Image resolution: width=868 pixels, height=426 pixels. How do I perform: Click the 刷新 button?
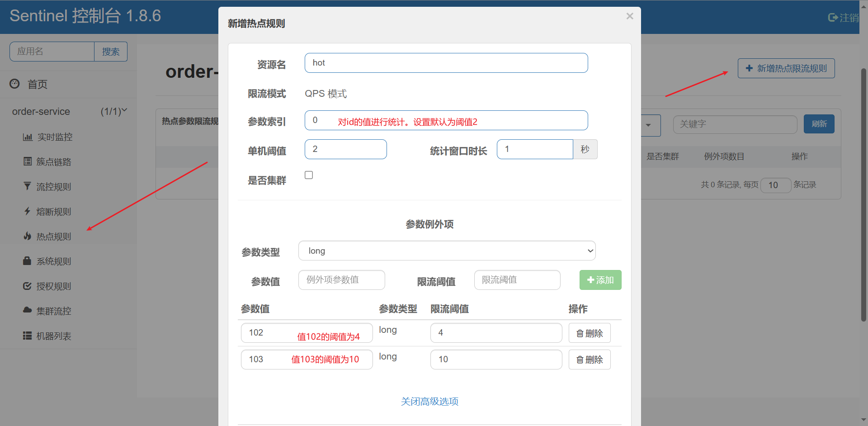click(819, 124)
